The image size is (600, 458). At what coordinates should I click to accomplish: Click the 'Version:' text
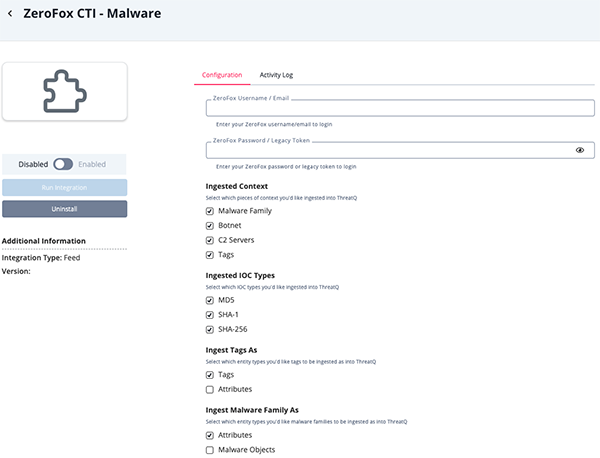[16, 271]
